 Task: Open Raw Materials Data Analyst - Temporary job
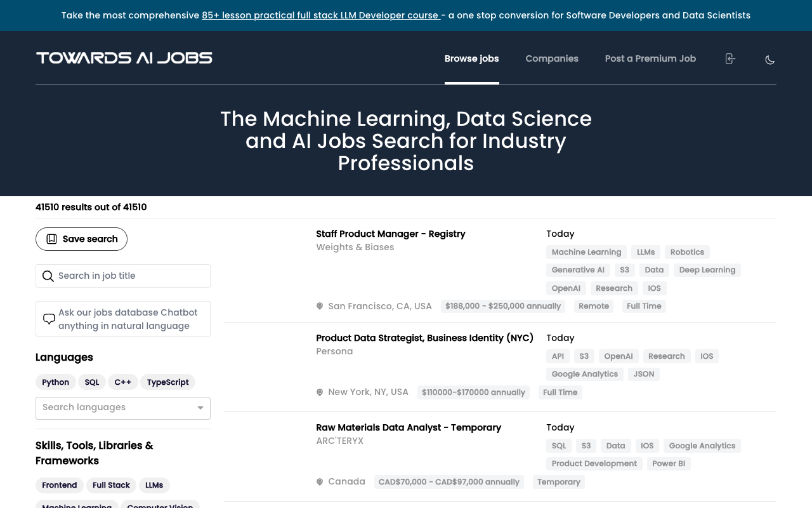coord(409,427)
